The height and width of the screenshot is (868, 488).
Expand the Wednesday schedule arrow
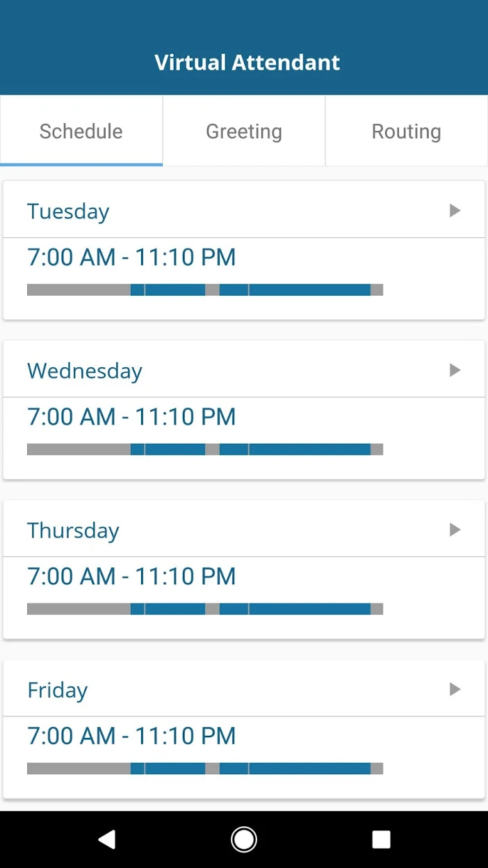[x=455, y=370]
